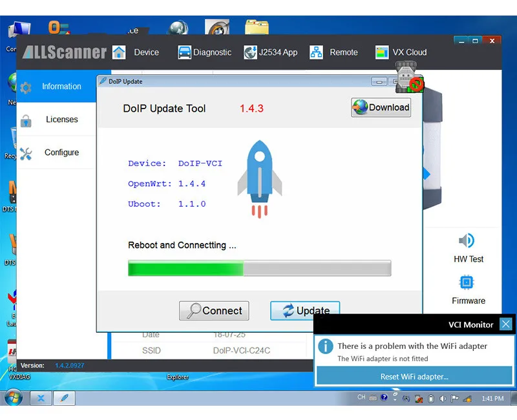Open HW Test speaker icon
The image size is (517, 420).
[x=467, y=240]
